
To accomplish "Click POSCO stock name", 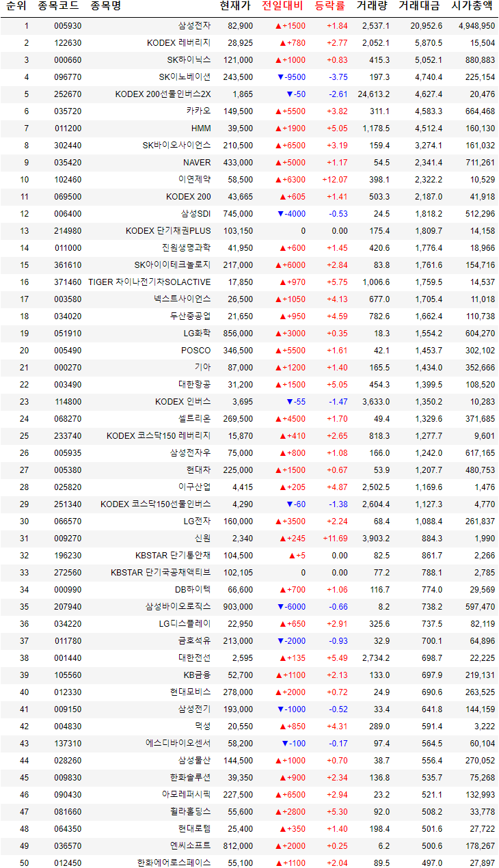I will 196,351.
